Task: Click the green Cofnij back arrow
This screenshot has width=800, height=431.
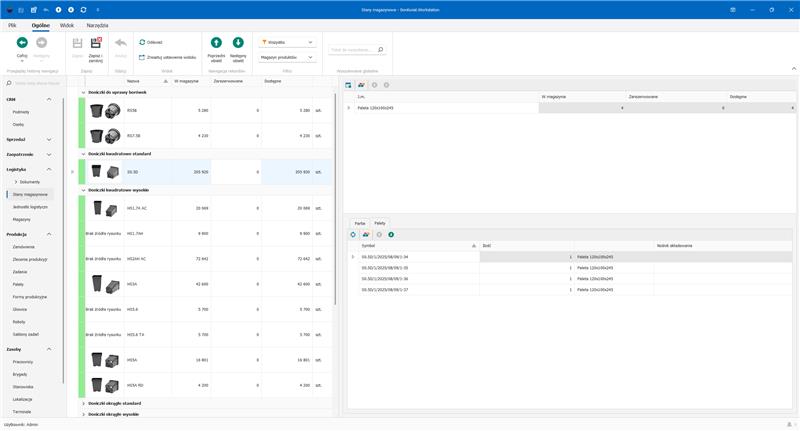Action: 22,43
